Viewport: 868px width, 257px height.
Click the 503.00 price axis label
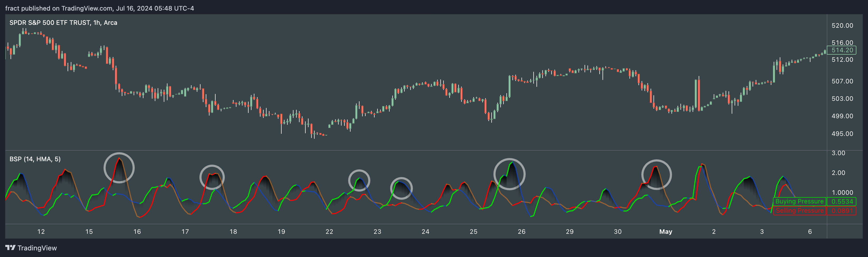coord(842,99)
